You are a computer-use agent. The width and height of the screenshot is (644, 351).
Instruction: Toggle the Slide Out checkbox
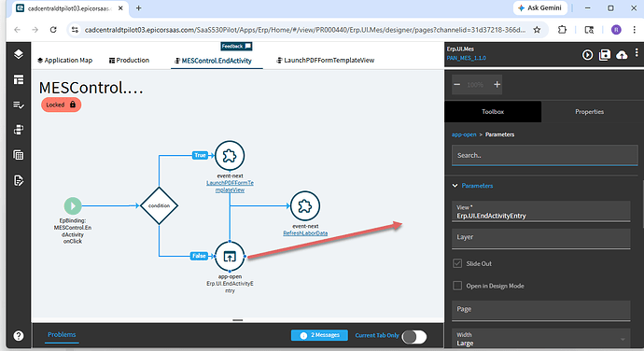point(457,263)
